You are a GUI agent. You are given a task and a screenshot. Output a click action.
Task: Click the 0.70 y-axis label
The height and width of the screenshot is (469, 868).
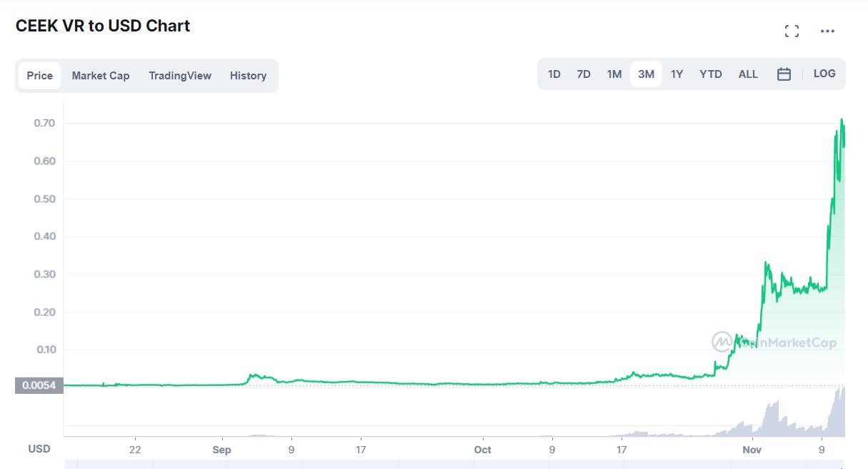tap(44, 123)
